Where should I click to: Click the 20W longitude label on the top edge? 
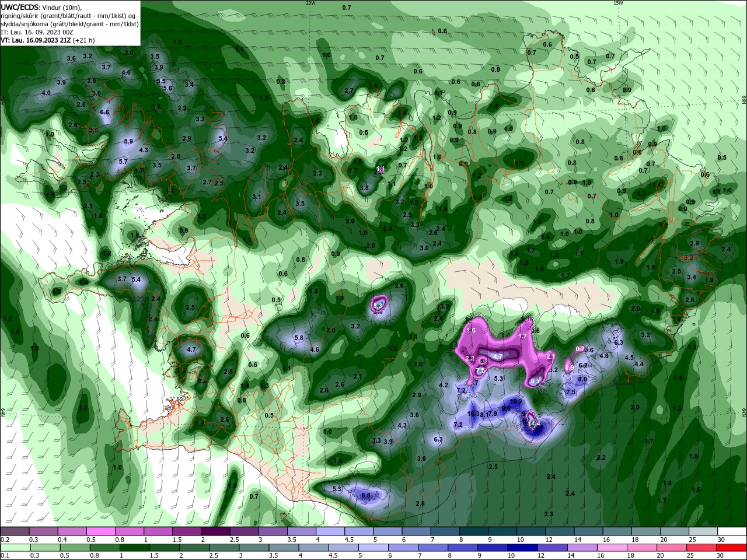(310, 3)
